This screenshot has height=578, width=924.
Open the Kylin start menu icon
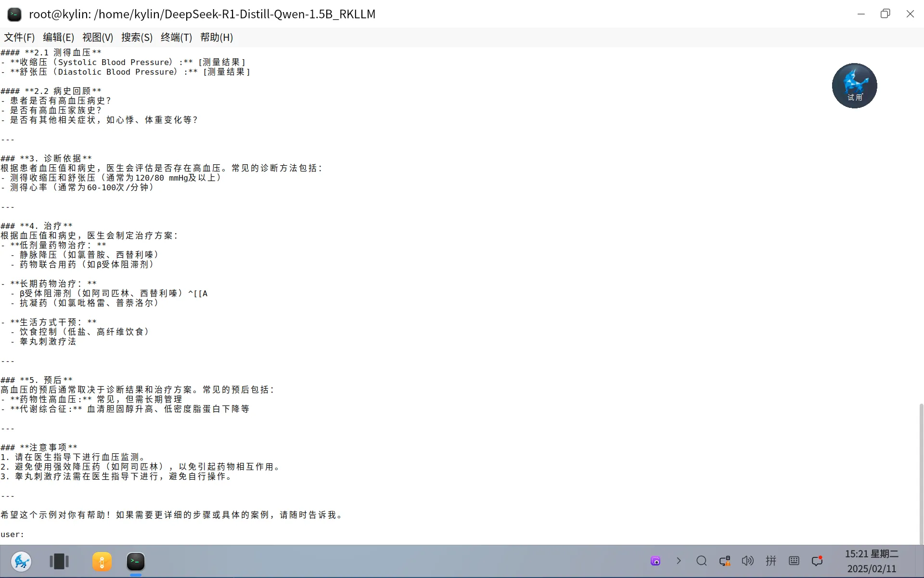[21, 561]
